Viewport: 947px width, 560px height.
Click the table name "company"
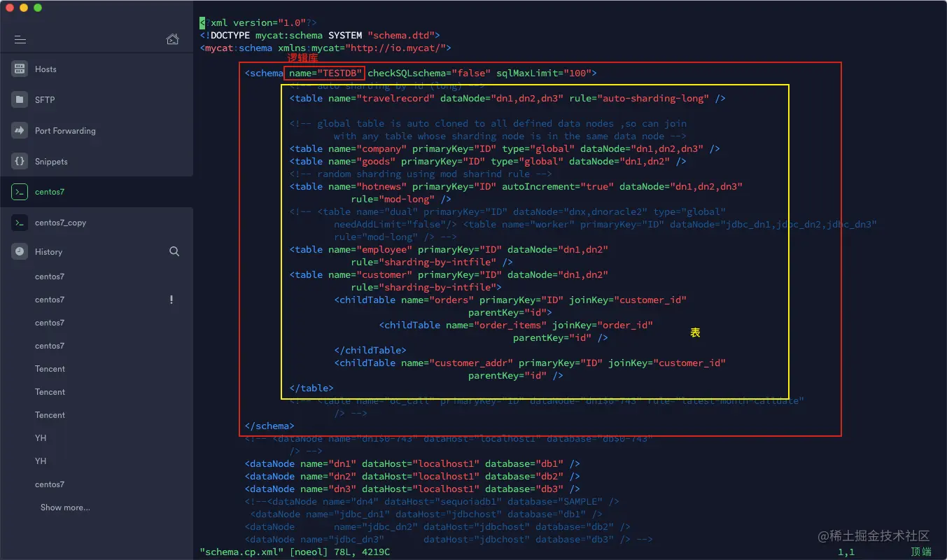pyautogui.click(x=381, y=148)
